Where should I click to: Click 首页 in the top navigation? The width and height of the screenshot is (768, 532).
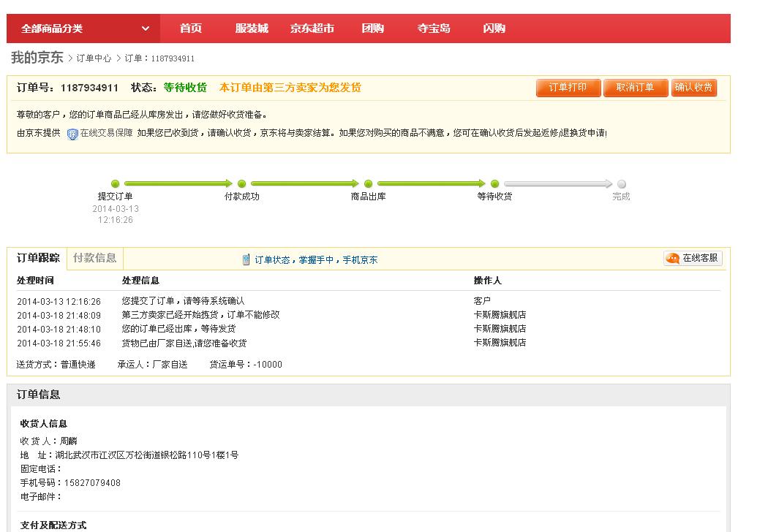point(189,28)
